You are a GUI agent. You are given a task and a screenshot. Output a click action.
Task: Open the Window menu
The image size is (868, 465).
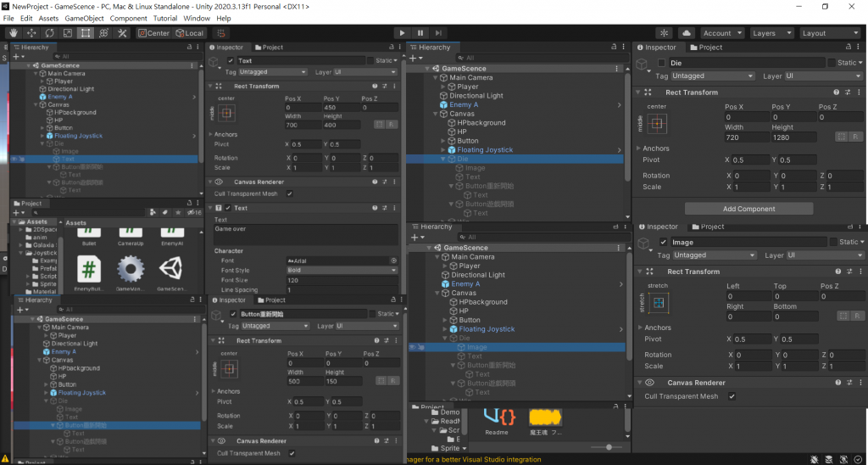(197, 19)
